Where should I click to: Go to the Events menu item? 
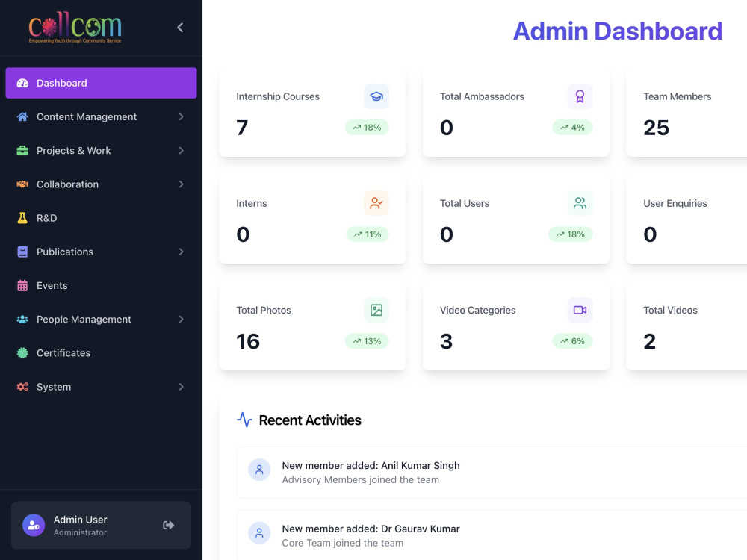click(101, 286)
